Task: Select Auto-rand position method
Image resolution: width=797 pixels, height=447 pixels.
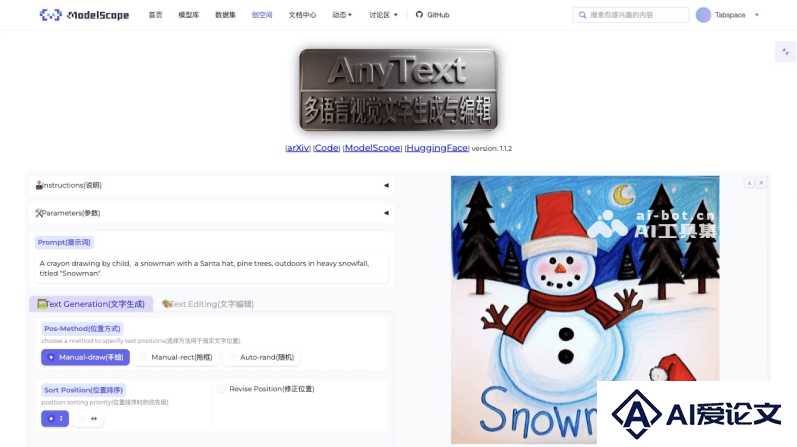Action: [x=261, y=357]
